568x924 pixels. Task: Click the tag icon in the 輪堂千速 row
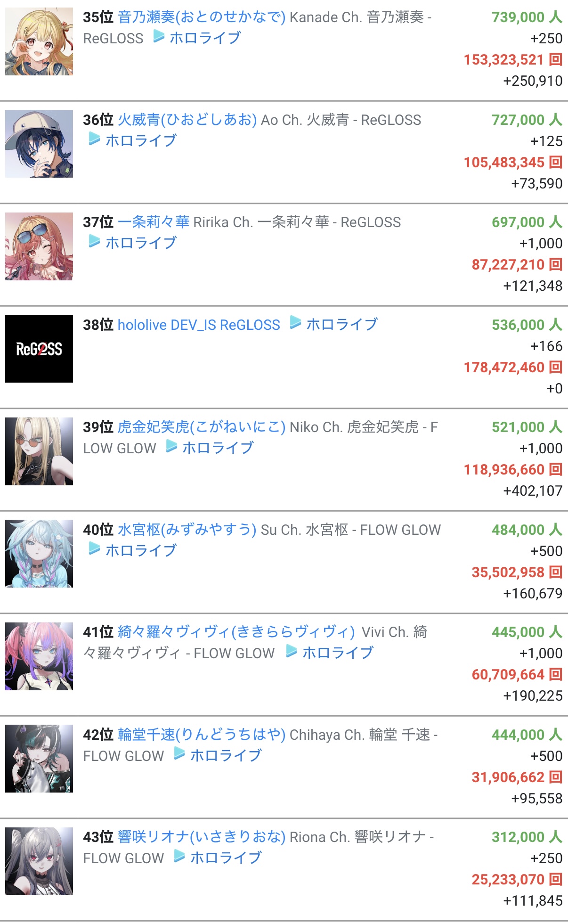180,754
